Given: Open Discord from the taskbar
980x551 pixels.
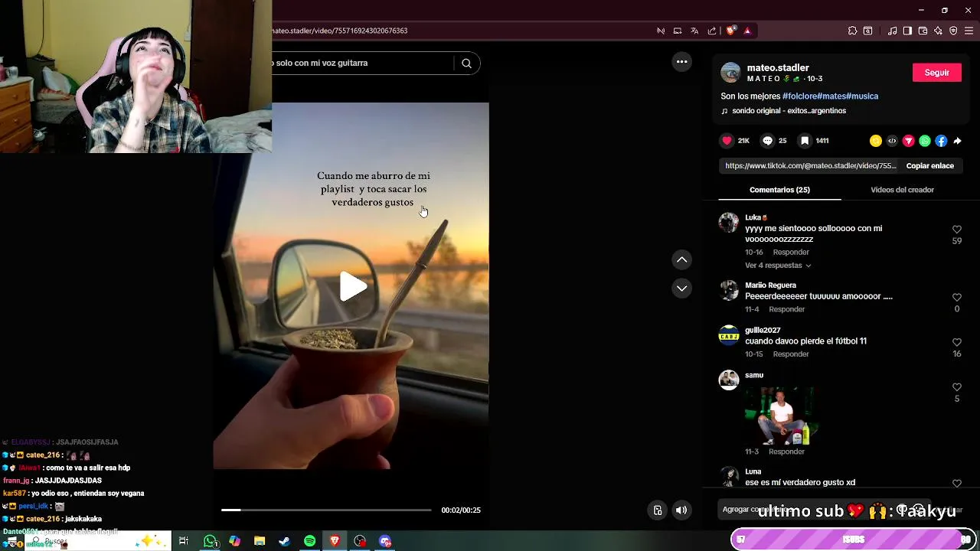Looking at the screenshot, I should click(385, 541).
